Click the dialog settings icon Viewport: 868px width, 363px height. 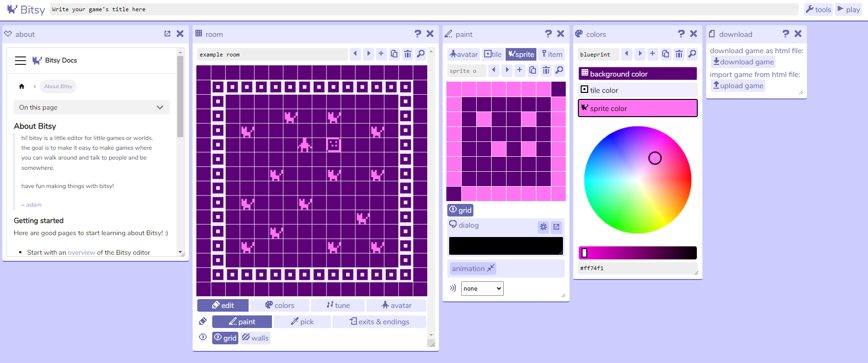(x=543, y=227)
